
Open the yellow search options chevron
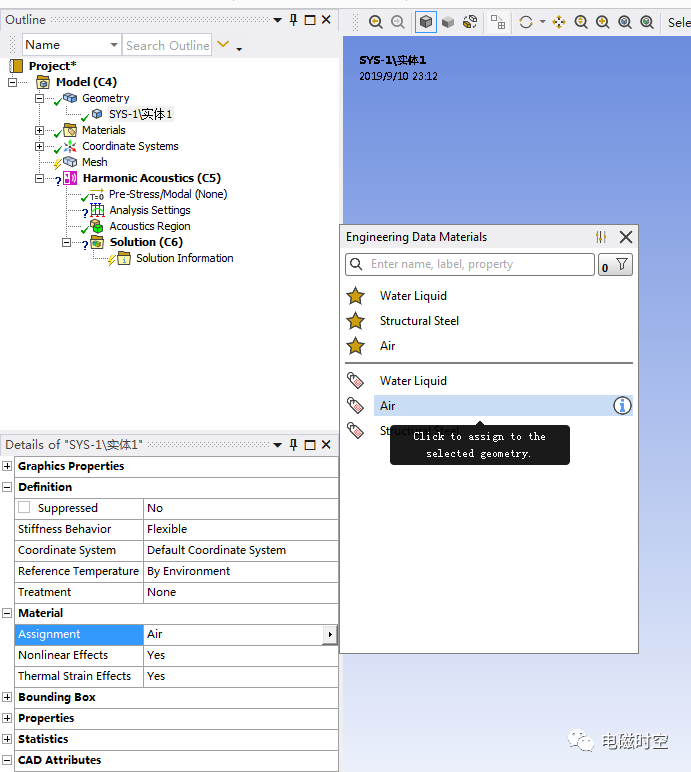tap(223, 44)
